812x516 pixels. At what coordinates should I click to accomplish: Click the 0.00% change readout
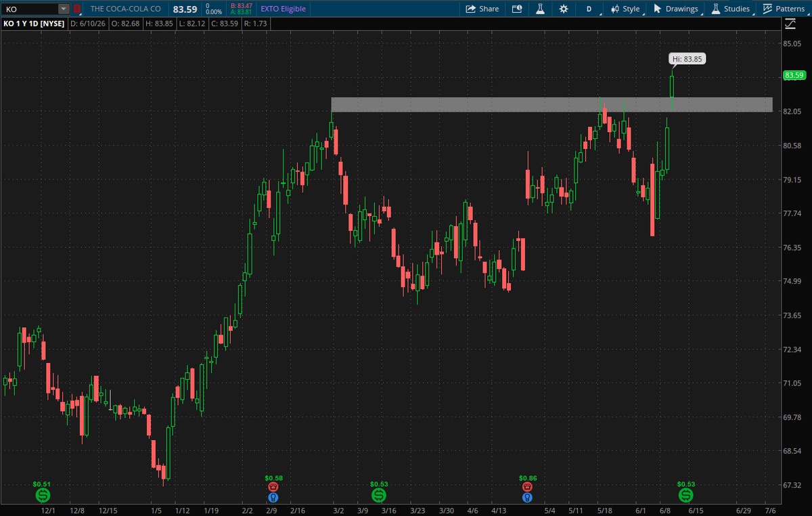coord(214,12)
